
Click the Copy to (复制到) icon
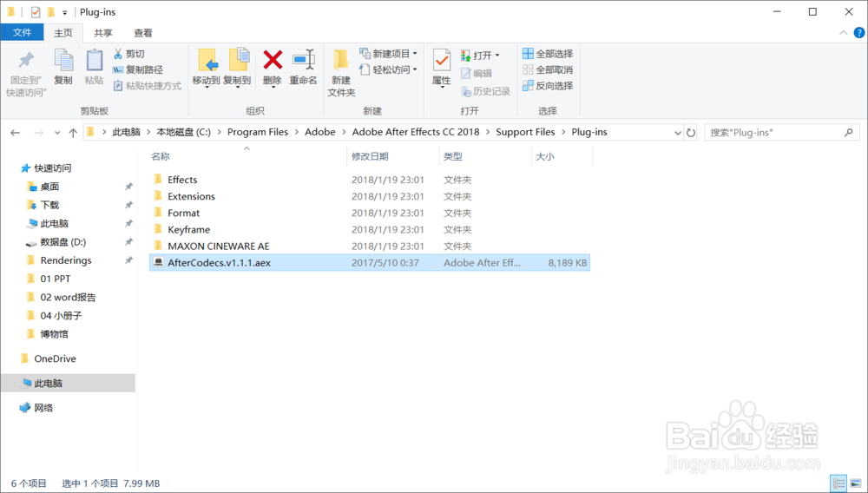239,60
